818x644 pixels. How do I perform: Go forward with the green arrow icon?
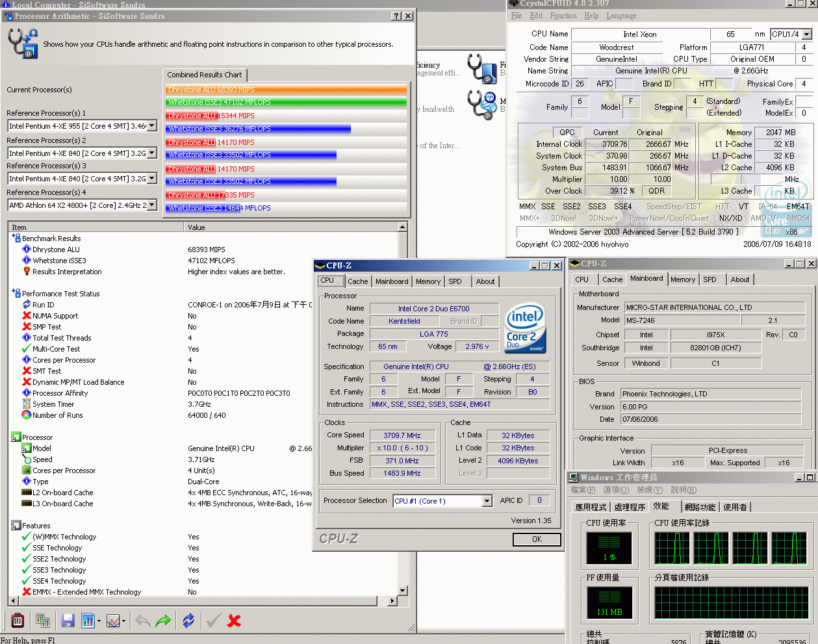tap(163, 621)
